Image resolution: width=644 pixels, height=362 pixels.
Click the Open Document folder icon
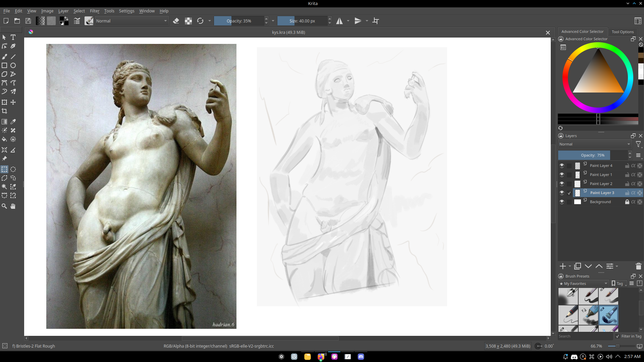(17, 21)
